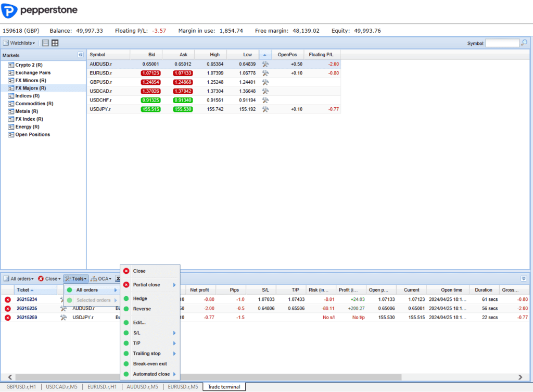Click red close icon for ticket 26215234
This screenshot has height=392, width=533.
pyautogui.click(x=8, y=299)
